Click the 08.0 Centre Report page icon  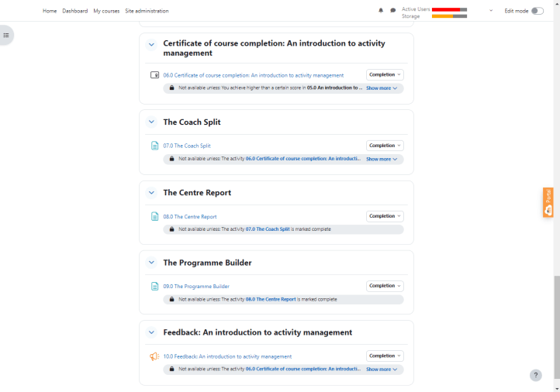tap(154, 216)
